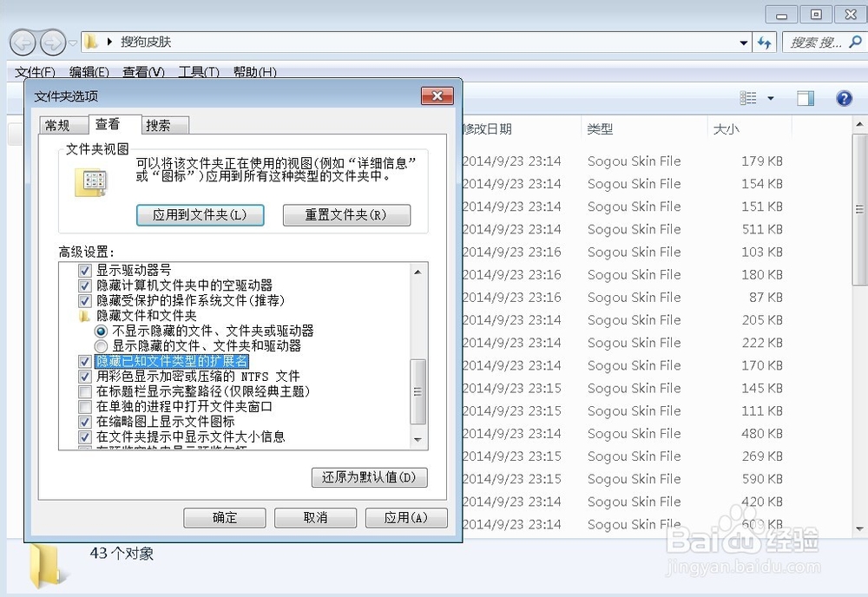Click the 还原为默认值(D) button

369,477
